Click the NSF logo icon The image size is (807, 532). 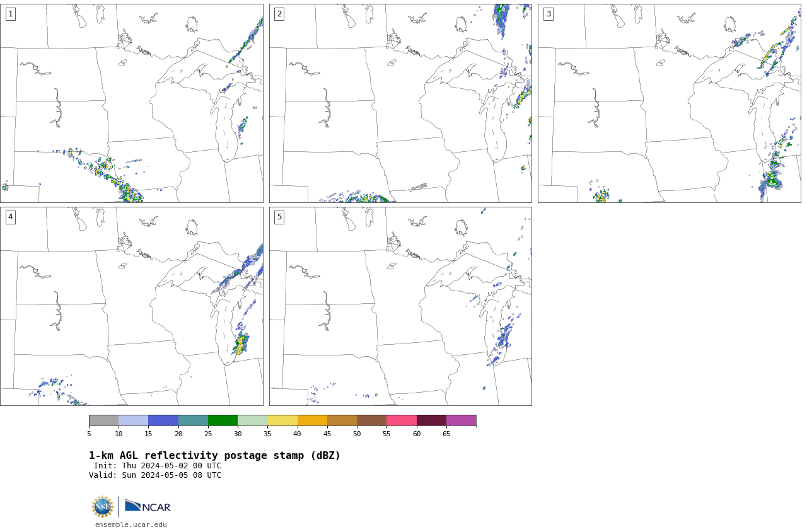103,507
